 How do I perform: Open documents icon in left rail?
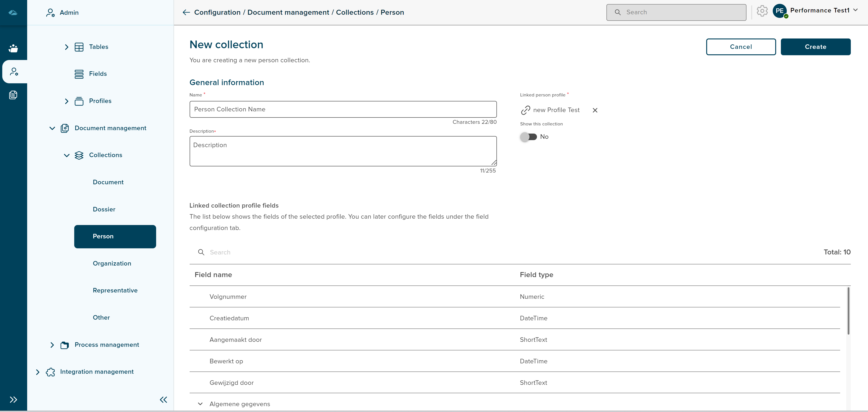click(13, 95)
